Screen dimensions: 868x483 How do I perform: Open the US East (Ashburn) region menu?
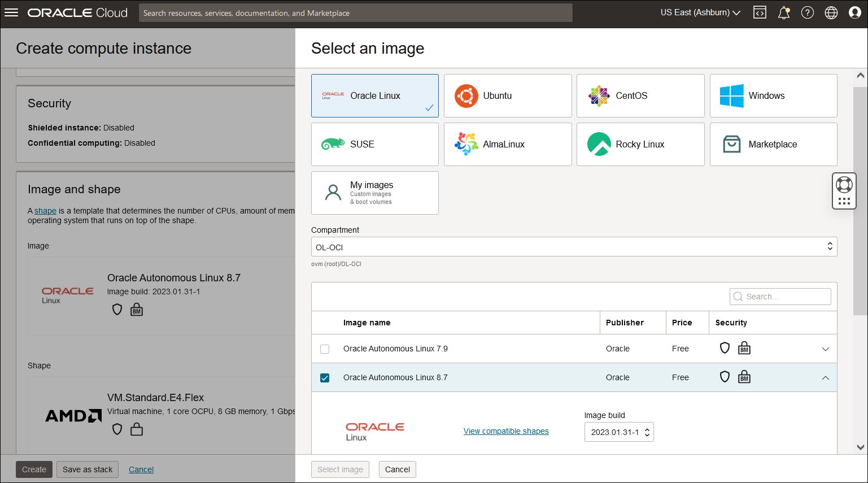point(700,12)
